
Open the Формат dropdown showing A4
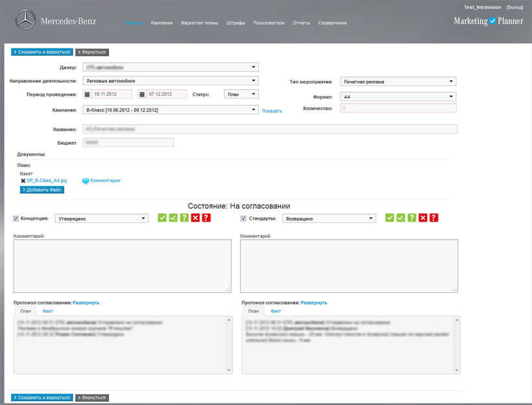point(398,97)
